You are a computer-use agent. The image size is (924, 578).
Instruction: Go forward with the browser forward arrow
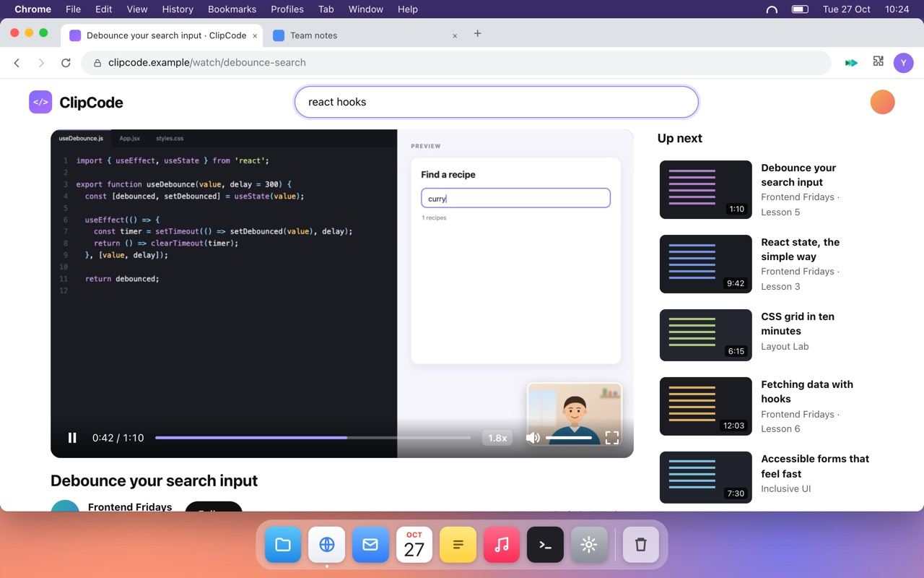tap(41, 63)
